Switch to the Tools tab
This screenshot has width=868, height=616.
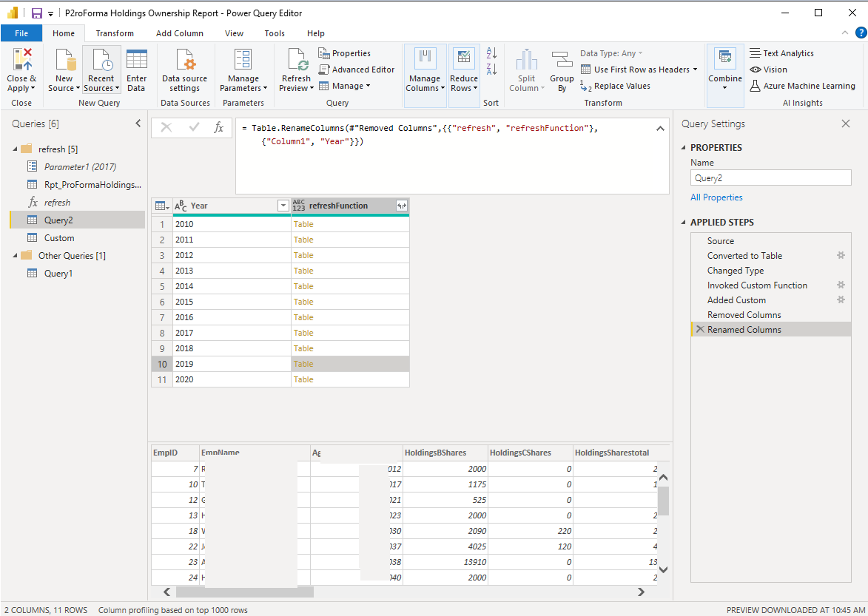pos(275,33)
